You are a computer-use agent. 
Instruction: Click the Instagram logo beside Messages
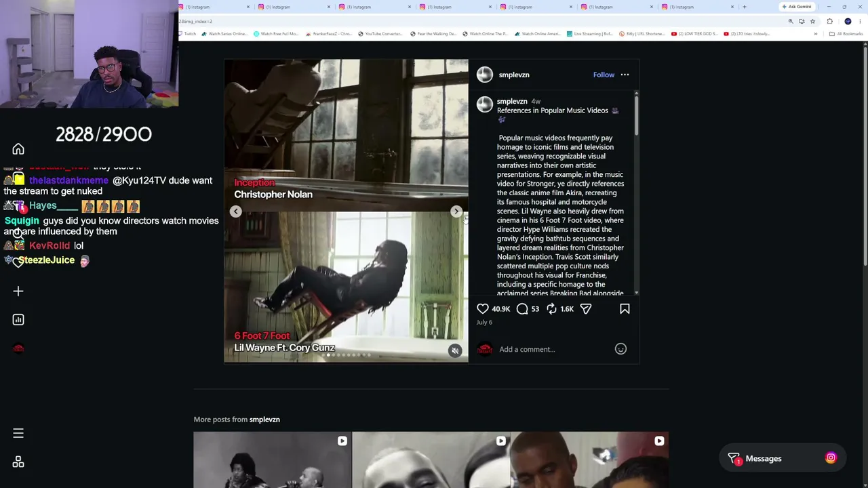point(831,458)
